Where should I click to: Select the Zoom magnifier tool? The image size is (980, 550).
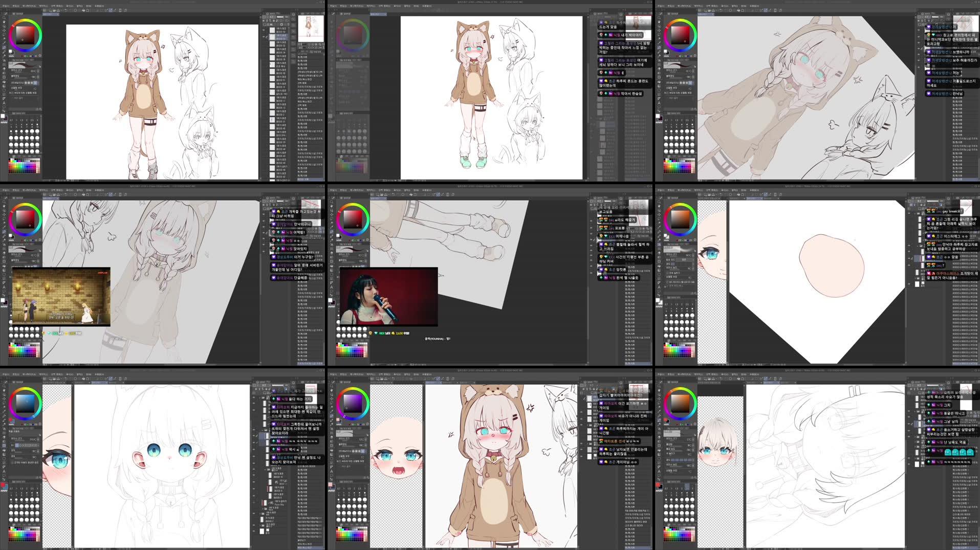3,17
